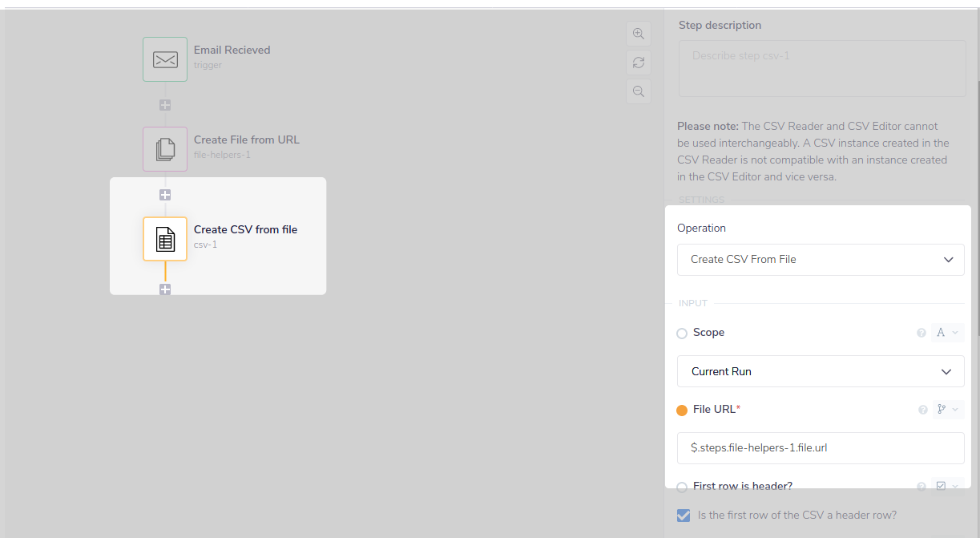Click the branch mapping icon beside File URL
Screen dimensions: 980x538
point(947,409)
